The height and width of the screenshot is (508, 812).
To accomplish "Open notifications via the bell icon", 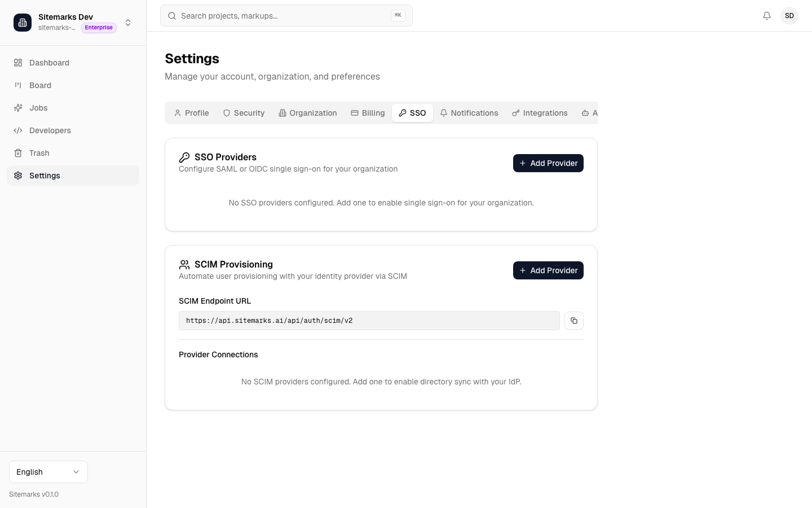I will pos(767,16).
